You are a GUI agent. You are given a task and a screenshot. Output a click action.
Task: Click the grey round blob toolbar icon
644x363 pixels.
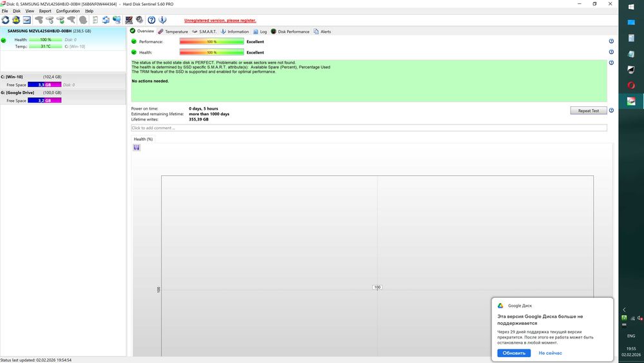[x=83, y=20]
